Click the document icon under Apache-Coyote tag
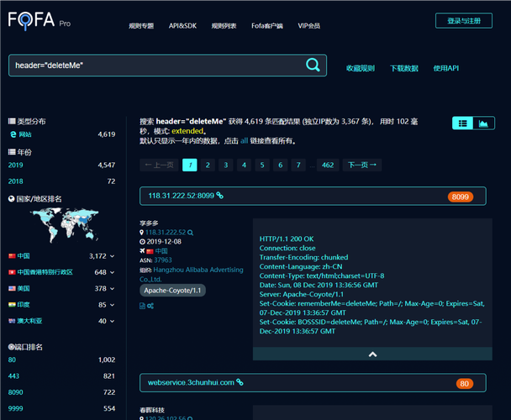This screenshot has height=420, width=511. point(142,306)
